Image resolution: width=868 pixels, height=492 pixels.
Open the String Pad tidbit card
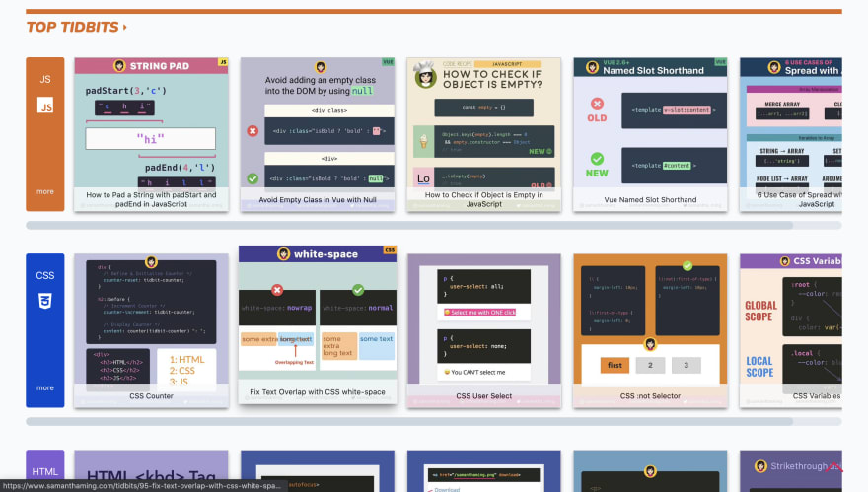tap(151, 134)
